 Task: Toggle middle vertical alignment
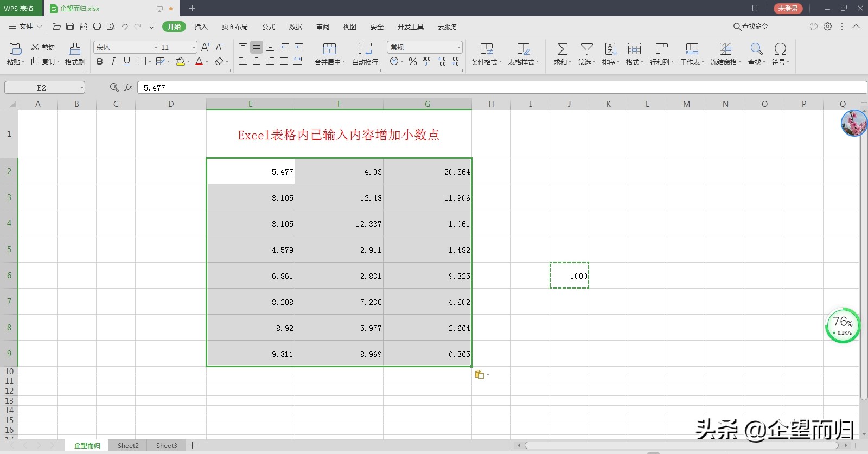(257, 48)
